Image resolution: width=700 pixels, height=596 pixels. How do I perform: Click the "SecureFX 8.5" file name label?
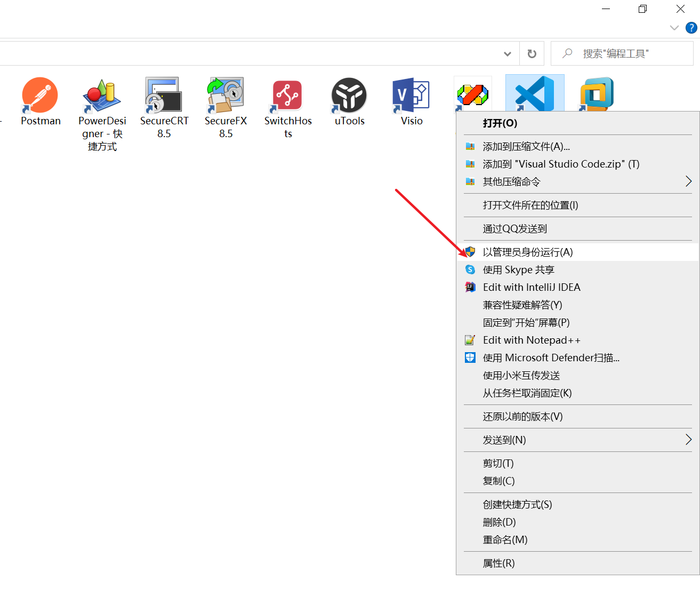pyautogui.click(x=226, y=128)
